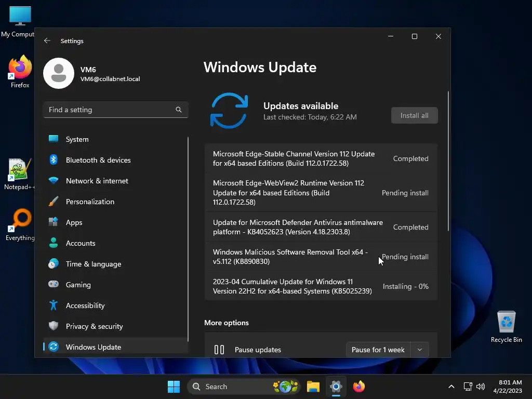The width and height of the screenshot is (532, 399).
Task: Open the VM6 user profile picture
Action: (x=59, y=73)
